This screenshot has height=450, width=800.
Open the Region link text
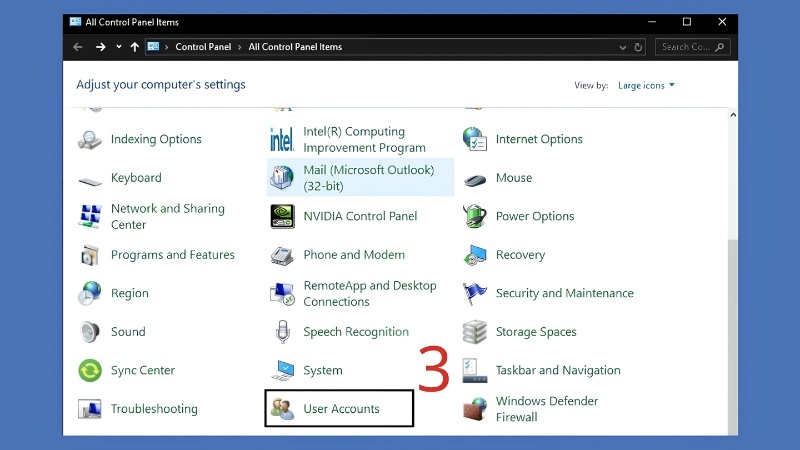click(x=130, y=293)
